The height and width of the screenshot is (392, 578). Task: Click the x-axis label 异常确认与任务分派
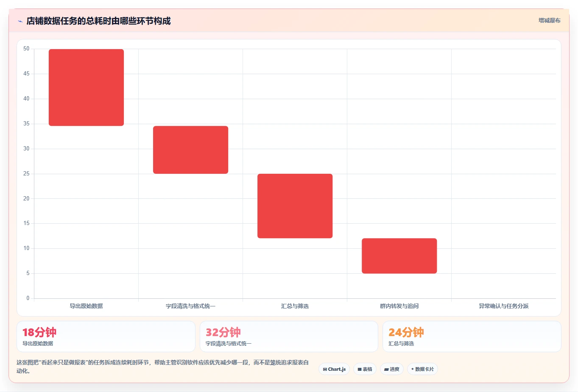(x=503, y=306)
